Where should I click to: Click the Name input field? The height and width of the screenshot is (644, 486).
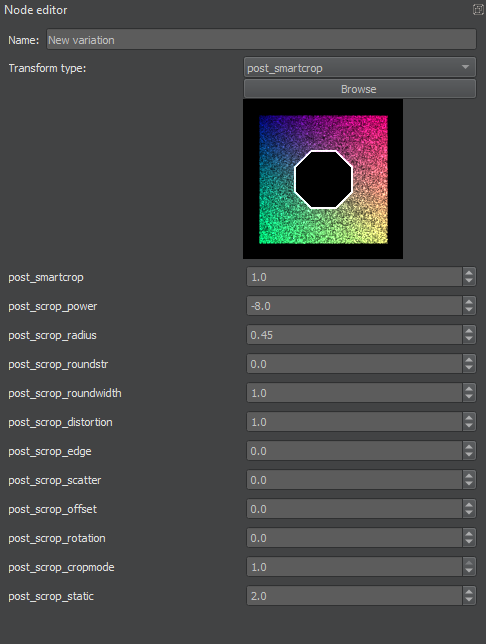point(261,39)
